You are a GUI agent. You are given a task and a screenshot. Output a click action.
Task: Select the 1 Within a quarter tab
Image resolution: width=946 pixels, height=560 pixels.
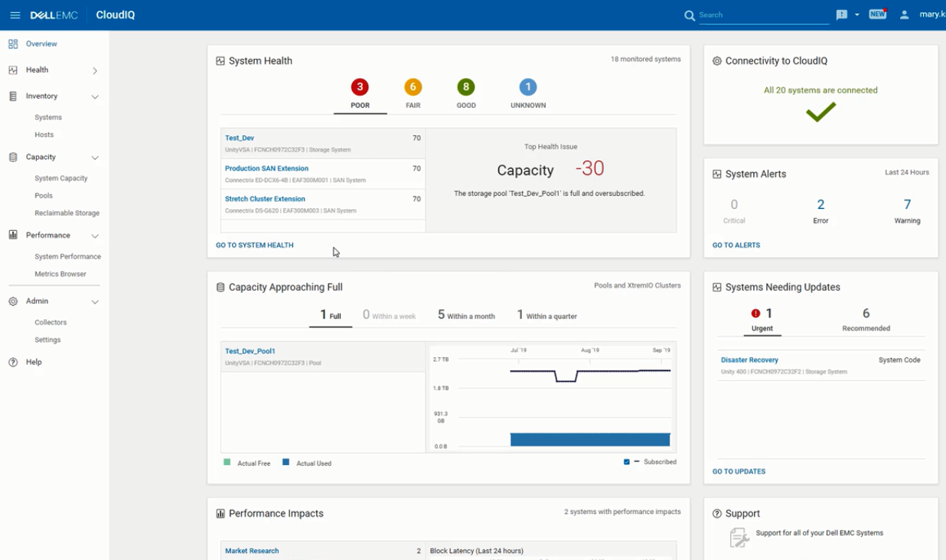tap(547, 315)
